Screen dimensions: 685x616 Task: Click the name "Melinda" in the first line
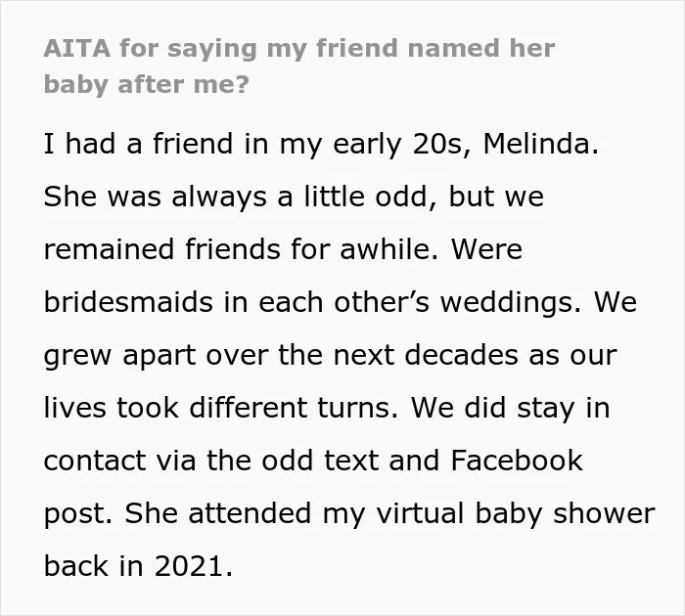(x=541, y=144)
